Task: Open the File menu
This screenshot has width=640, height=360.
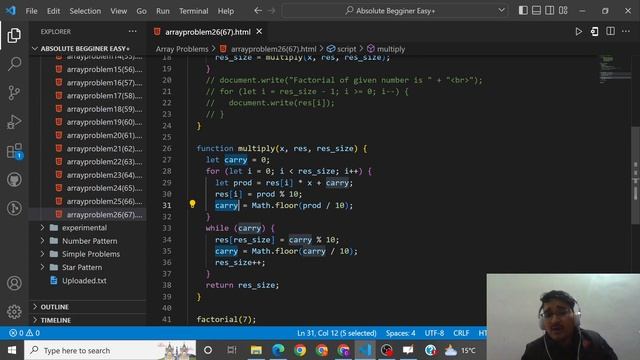Action: pyautogui.click(x=31, y=11)
